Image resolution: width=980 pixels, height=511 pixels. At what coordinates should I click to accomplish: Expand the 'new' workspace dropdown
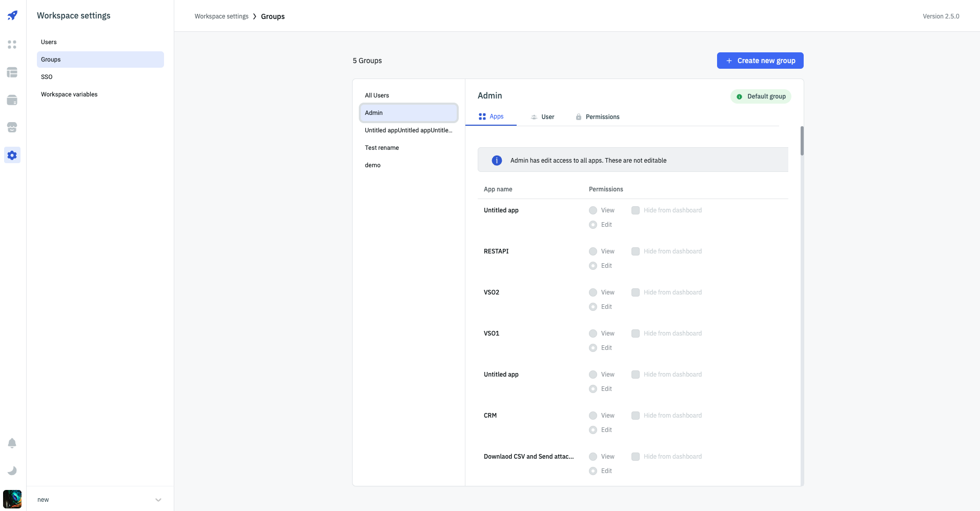coord(158,500)
